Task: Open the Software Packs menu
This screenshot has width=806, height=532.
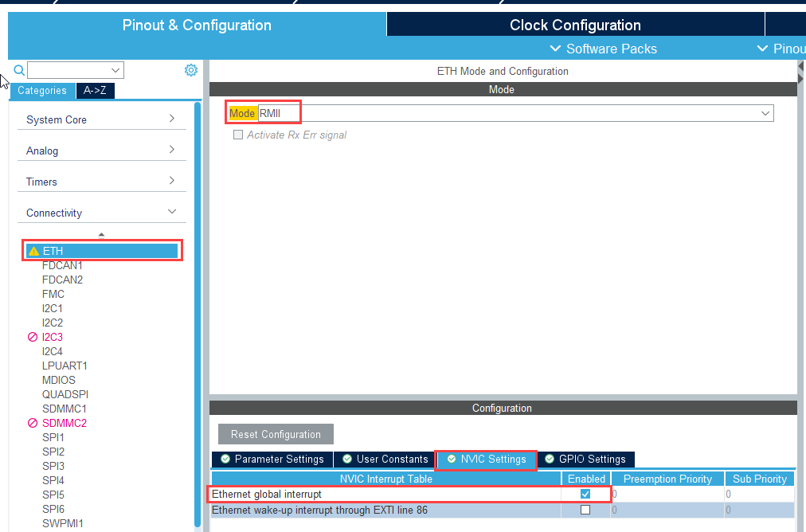Action: point(604,49)
